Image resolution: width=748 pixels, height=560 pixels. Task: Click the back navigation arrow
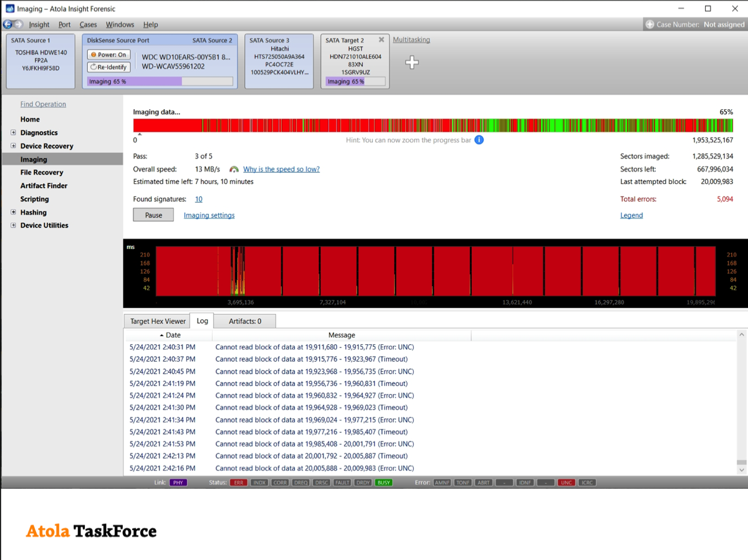[x=7, y=24]
